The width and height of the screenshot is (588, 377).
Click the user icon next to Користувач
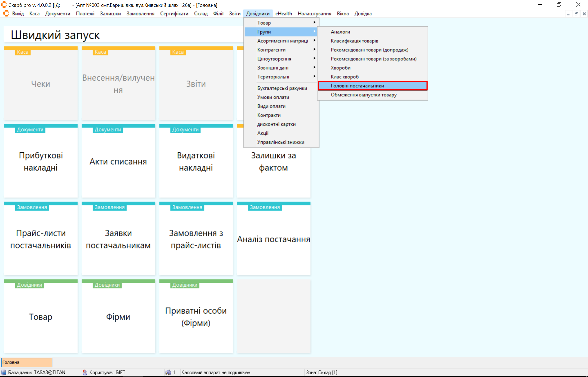(85, 372)
